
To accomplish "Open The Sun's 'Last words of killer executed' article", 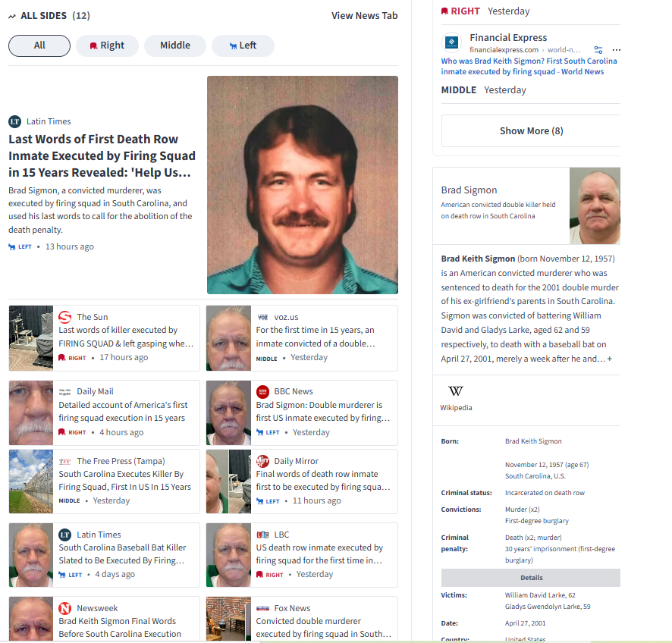I will click(x=126, y=337).
